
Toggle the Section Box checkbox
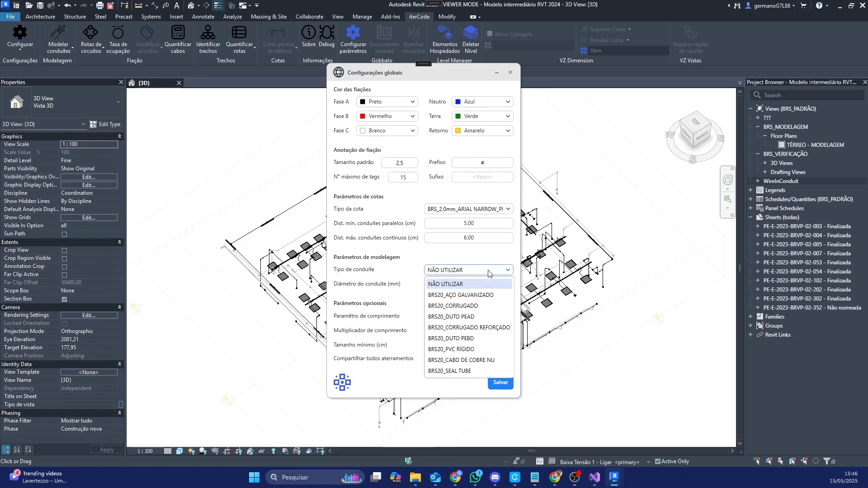[x=64, y=299]
